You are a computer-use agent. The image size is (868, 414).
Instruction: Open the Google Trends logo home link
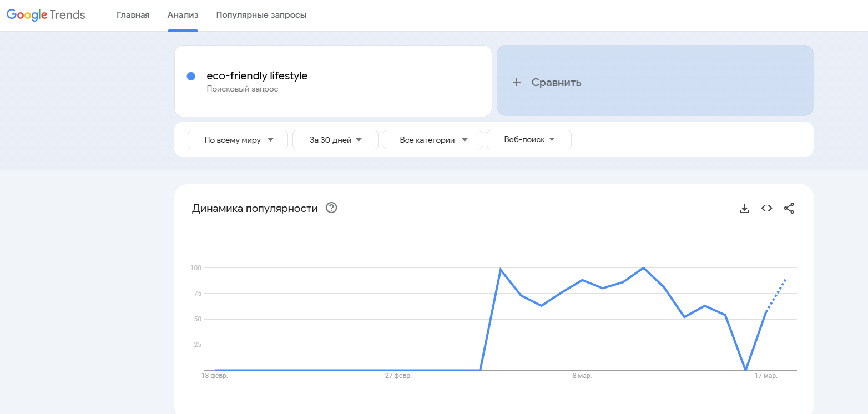[46, 15]
